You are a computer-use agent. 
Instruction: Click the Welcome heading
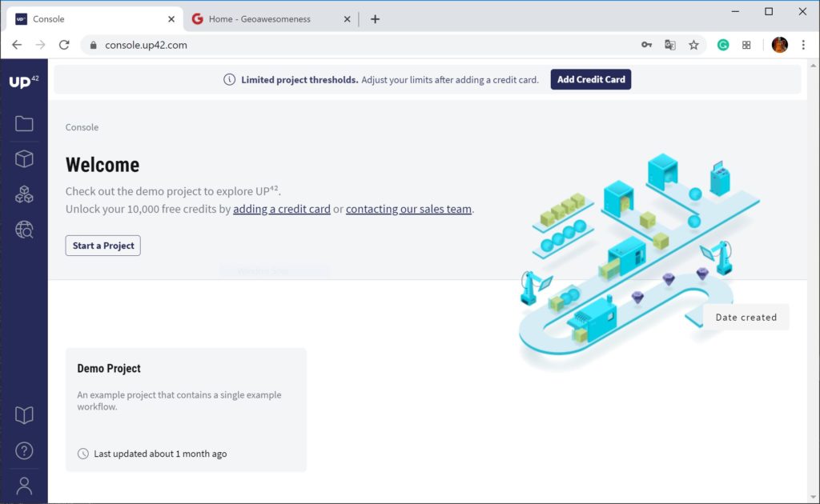click(102, 165)
